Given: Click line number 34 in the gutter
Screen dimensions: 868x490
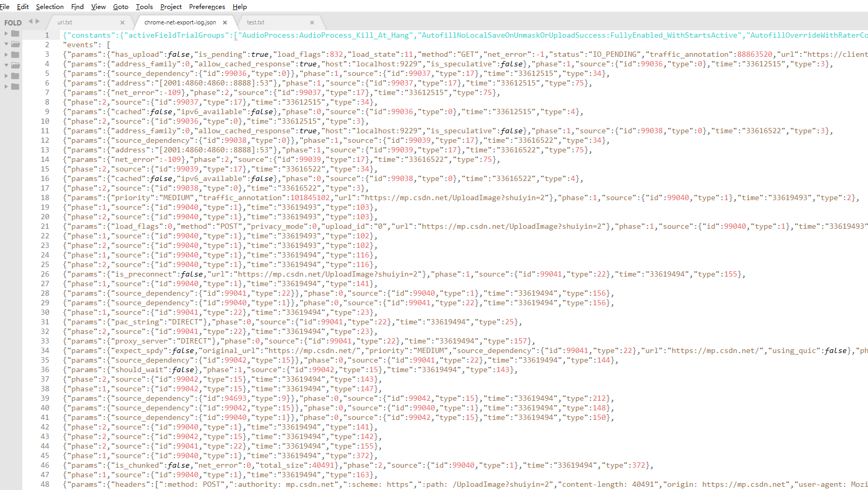Looking at the screenshot, I should tap(45, 350).
